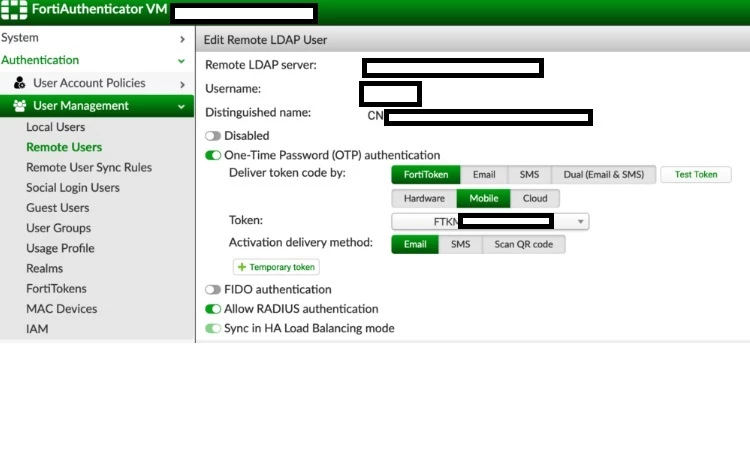Choose Cloud token type
Image resolution: width=750 pixels, height=463 pixels.
tap(535, 198)
